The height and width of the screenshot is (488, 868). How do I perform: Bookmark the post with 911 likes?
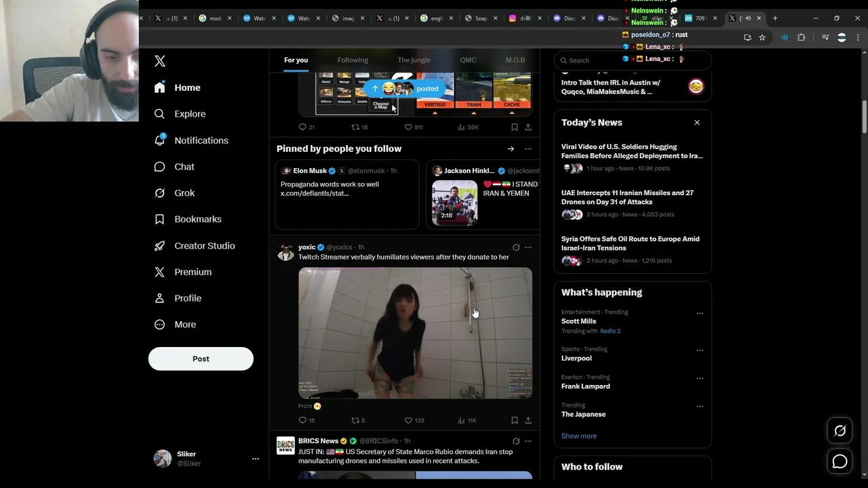(514, 127)
